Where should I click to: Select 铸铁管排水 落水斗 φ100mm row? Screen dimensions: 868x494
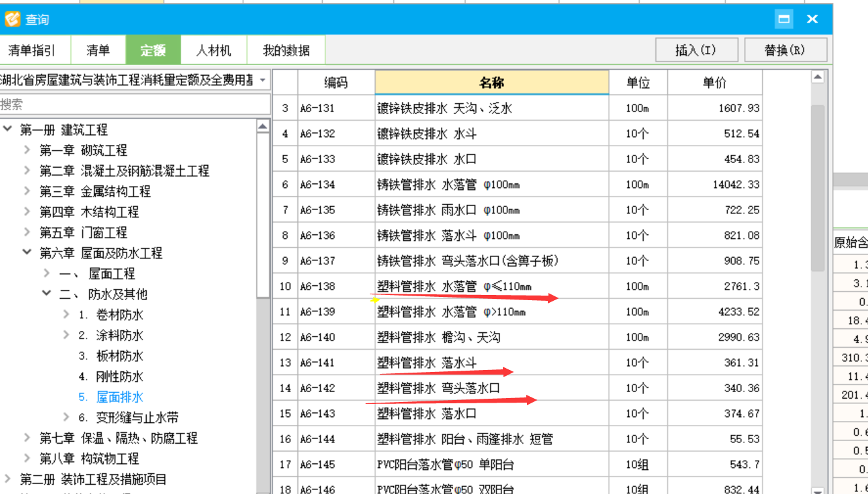coord(518,236)
